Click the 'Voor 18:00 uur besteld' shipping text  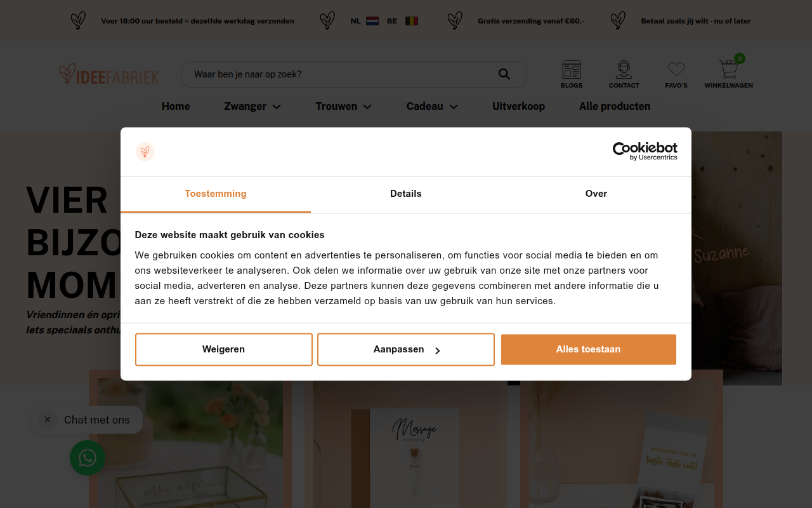click(x=197, y=21)
